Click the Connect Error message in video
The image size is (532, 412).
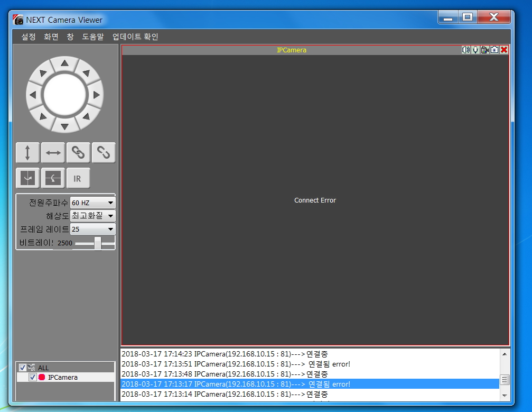point(315,200)
